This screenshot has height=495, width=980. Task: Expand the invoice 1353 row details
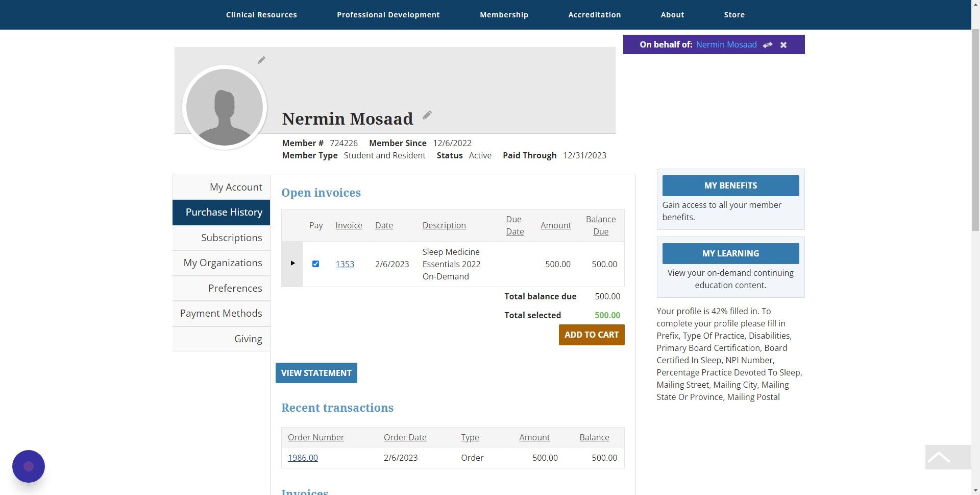point(292,263)
